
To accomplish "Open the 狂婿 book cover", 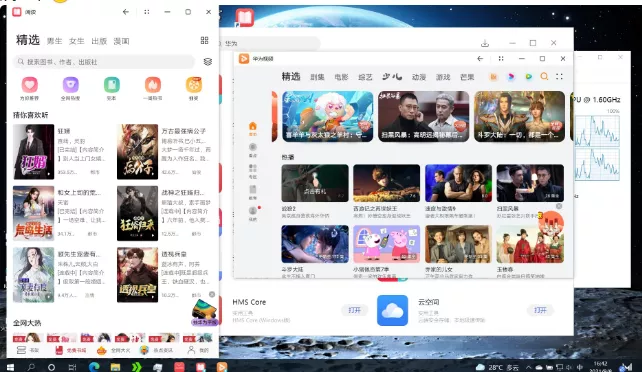I will pos(34,152).
